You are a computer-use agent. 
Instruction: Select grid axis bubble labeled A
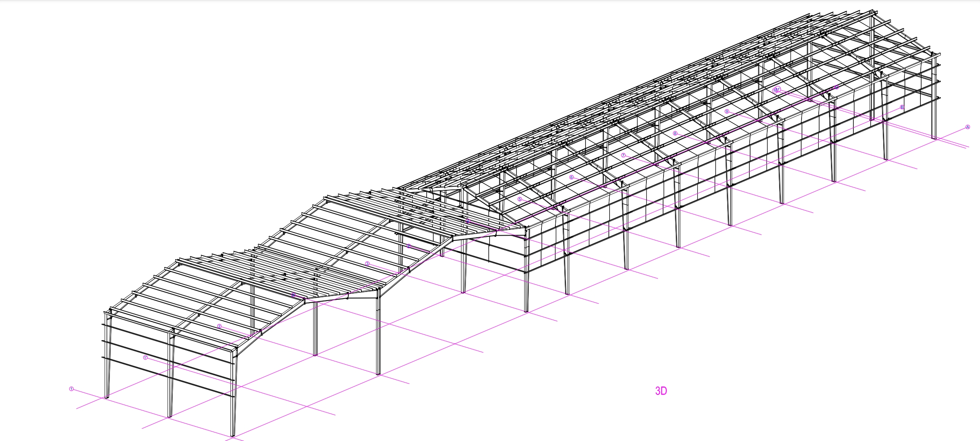click(968, 127)
